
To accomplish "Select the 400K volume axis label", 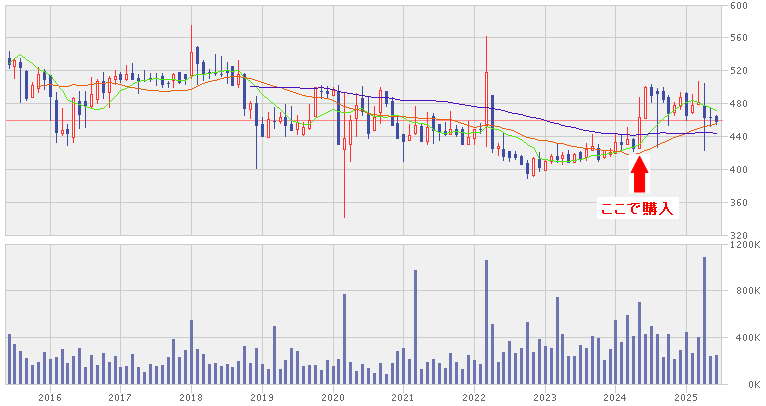I will [x=749, y=338].
